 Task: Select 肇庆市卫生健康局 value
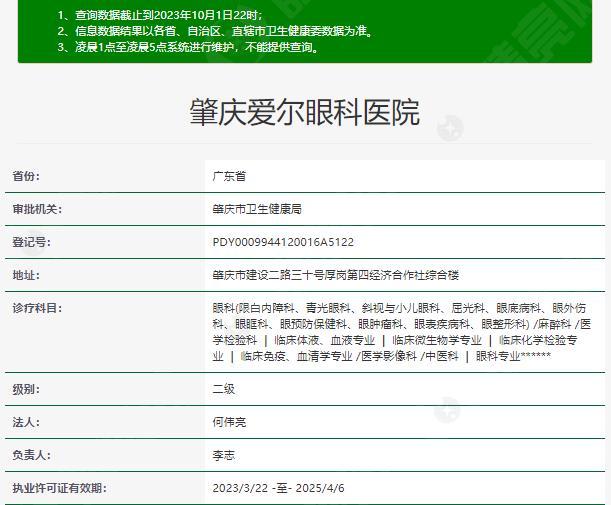257,209
